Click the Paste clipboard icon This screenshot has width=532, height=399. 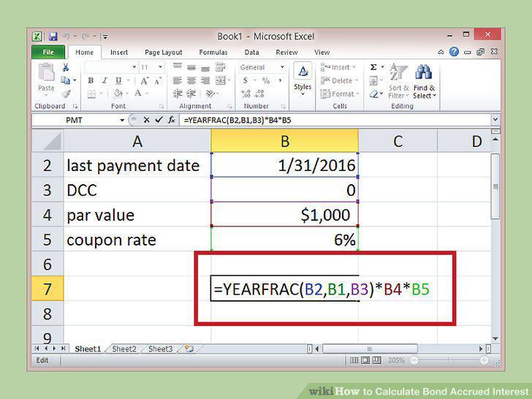pos(46,73)
